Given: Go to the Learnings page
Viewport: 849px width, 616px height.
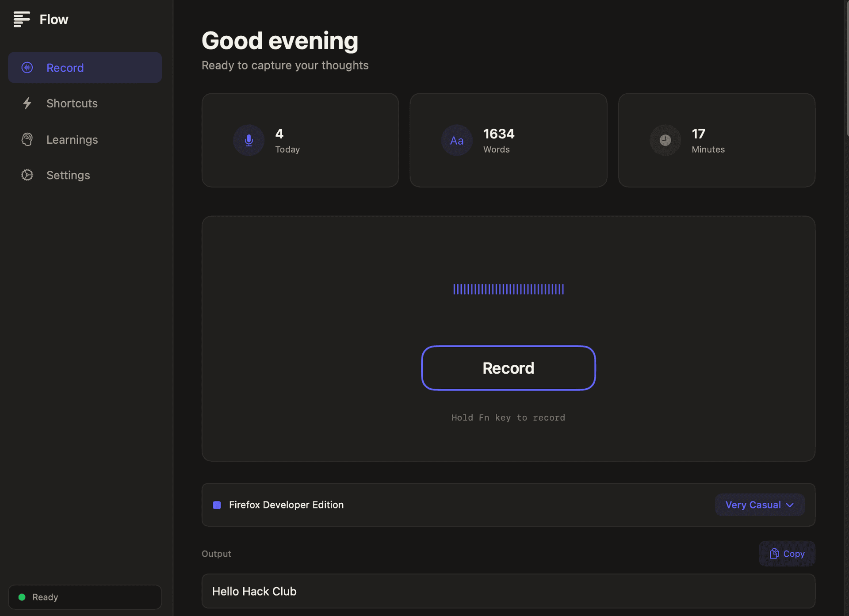Looking at the screenshot, I should pyautogui.click(x=72, y=139).
